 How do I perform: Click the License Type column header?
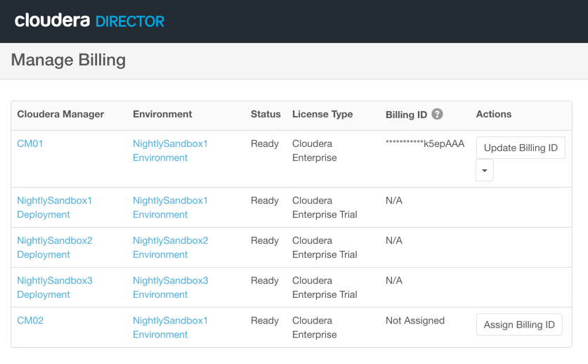(322, 114)
